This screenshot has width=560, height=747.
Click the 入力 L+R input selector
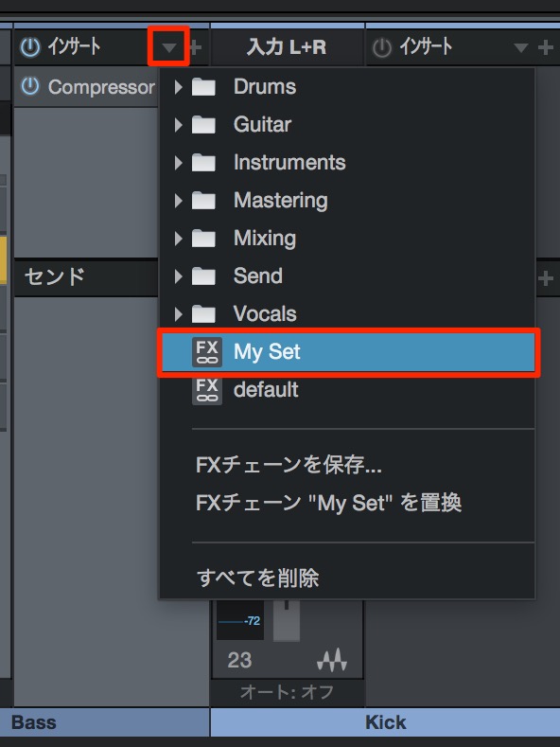coord(288,47)
